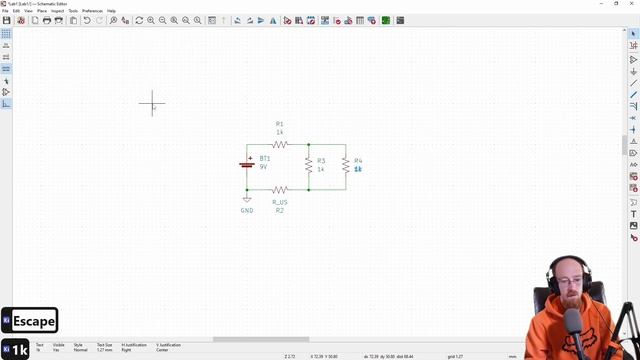Undo the last edit
This screenshot has width=640, height=360.
click(87, 20)
